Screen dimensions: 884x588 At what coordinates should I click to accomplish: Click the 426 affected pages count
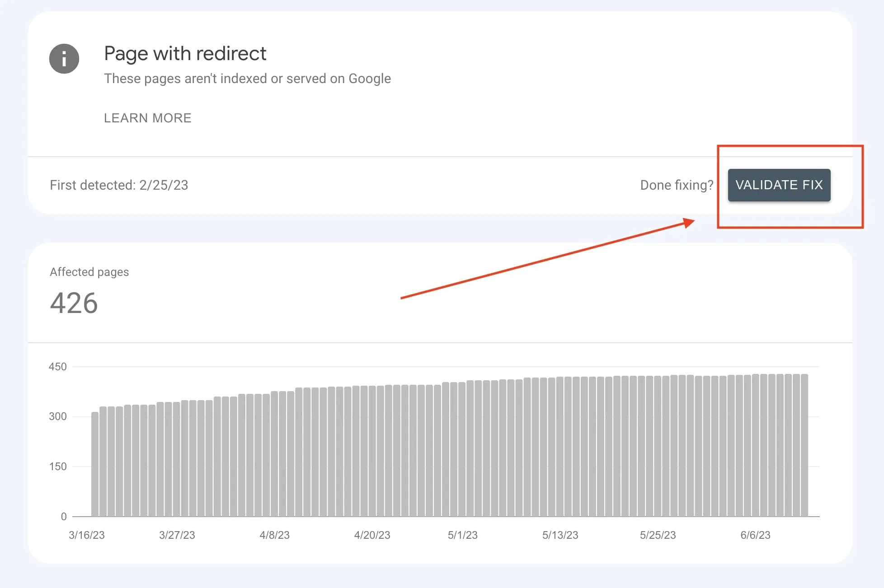pyautogui.click(x=74, y=303)
